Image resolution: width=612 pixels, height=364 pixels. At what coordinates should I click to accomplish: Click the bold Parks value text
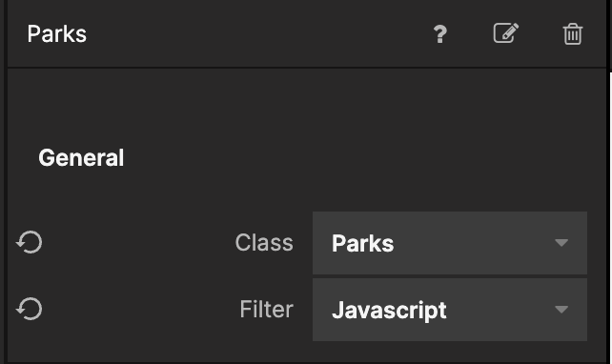click(x=362, y=243)
